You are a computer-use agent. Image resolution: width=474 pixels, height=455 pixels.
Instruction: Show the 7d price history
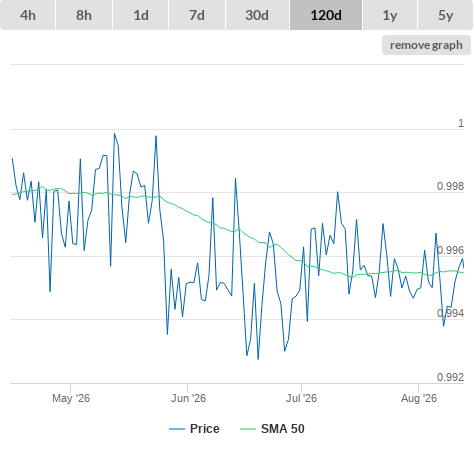pyautogui.click(x=197, y=15)
